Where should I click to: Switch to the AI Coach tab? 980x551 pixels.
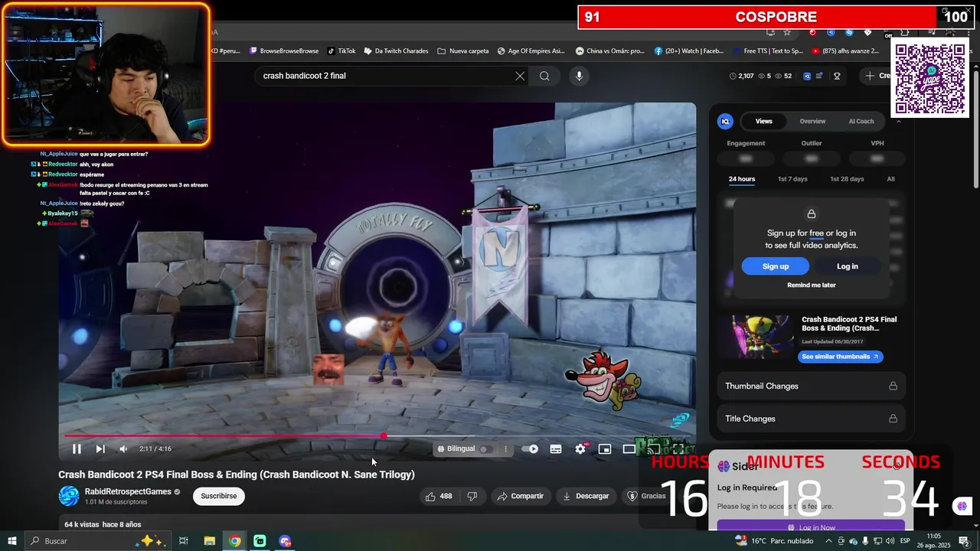point(861,121)
